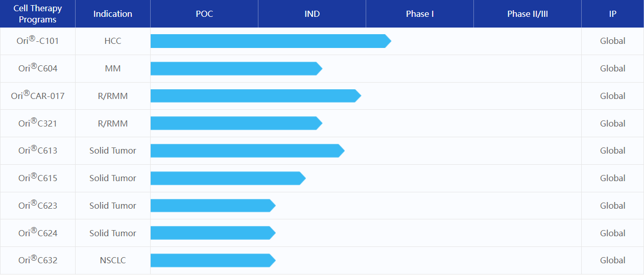Image resolution: width=644 pixels, height=275 pixels.
Task: Click Global in the Ori-C101 row
Action: tap(613, 41)
